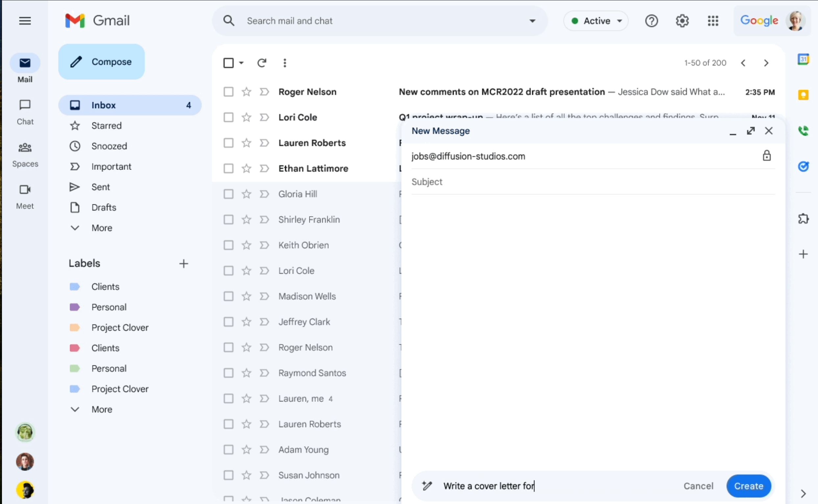The height and width of the screenshot is (504, 818).
Task: Star the Roger Nelson email
Action: point(247,92)
